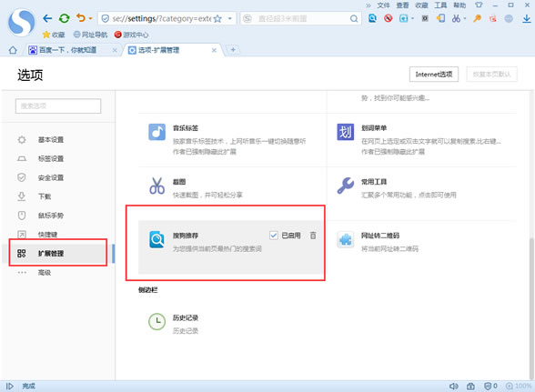
Task: Toggle the sidebar icon in the status bar
Action: point(9,387)
